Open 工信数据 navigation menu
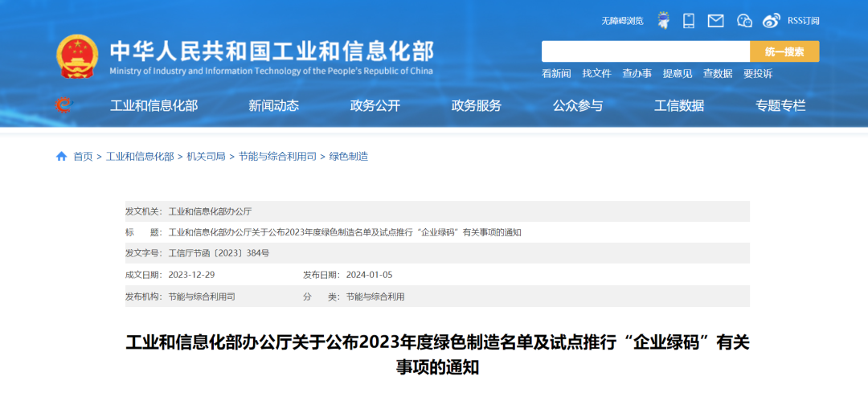 coord(678,106)
